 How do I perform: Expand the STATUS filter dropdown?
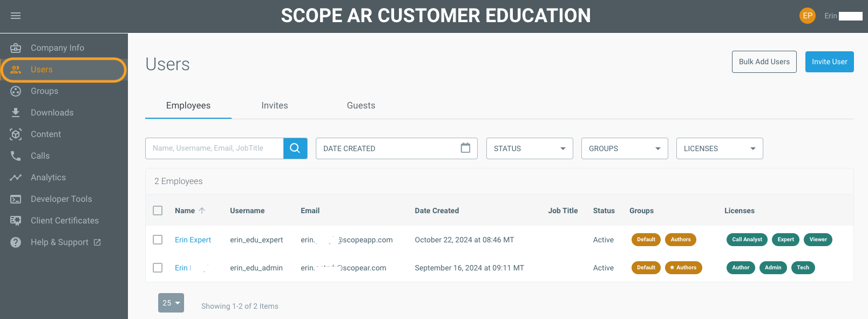[530, 148]
